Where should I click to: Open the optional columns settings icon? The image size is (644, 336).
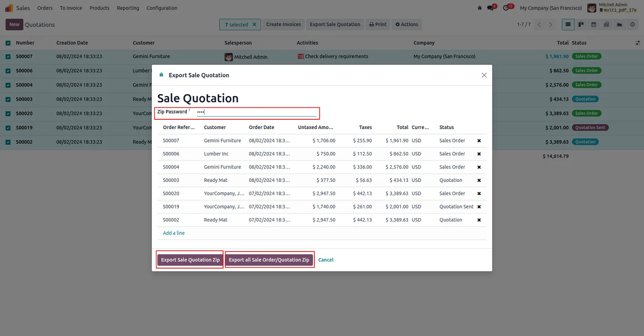coord(637,43)
